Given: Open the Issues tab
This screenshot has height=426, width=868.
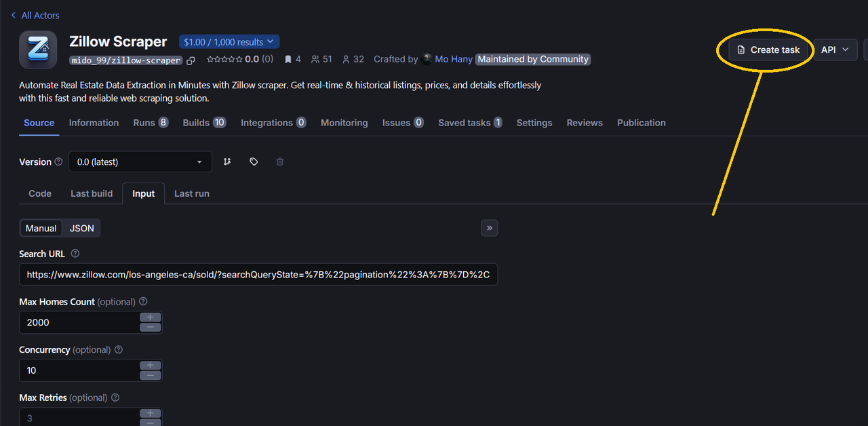Looking at the screenshot, I should (403, 123).
